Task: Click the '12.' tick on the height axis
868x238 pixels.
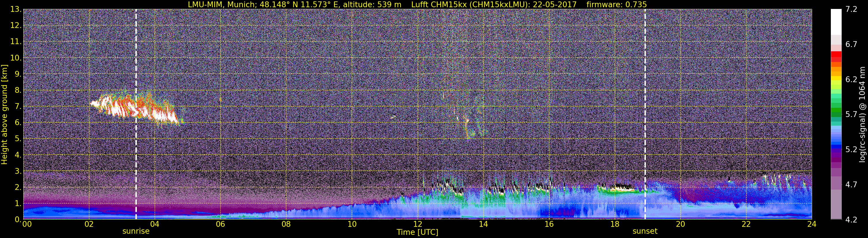Action: [x=16, y=25]
